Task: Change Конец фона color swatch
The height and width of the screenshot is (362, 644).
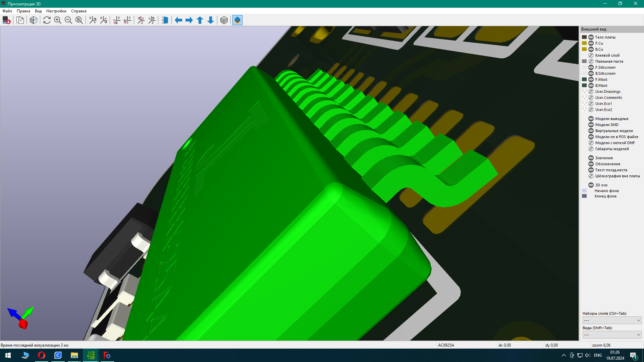Action: [584, 196]
